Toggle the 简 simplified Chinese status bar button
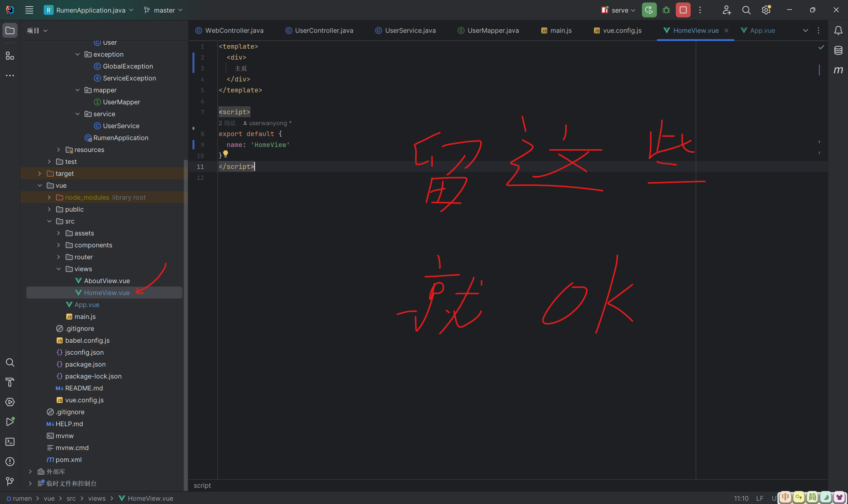848x504 pixels. coord(812,498)
